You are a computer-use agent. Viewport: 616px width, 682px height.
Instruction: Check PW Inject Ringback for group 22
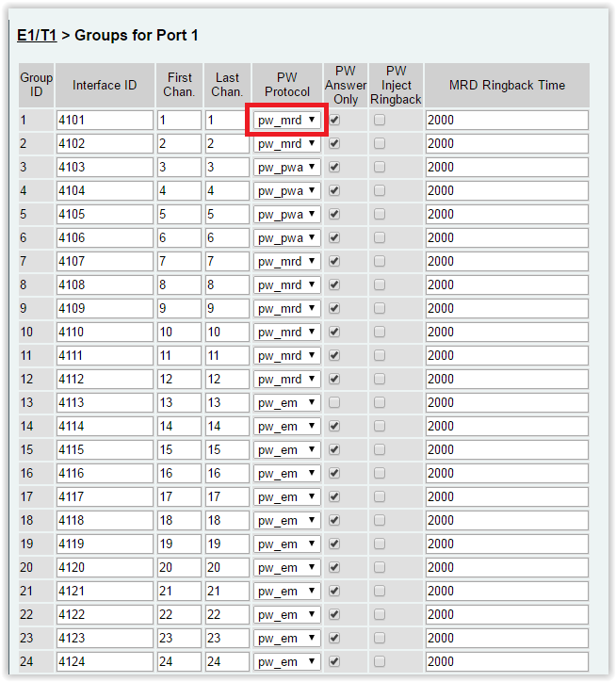380,614
